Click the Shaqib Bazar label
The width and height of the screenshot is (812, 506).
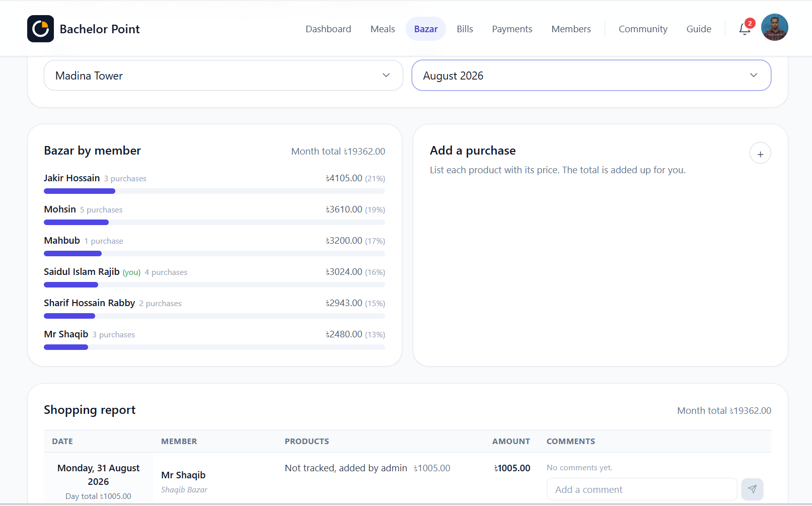[184, 490]
